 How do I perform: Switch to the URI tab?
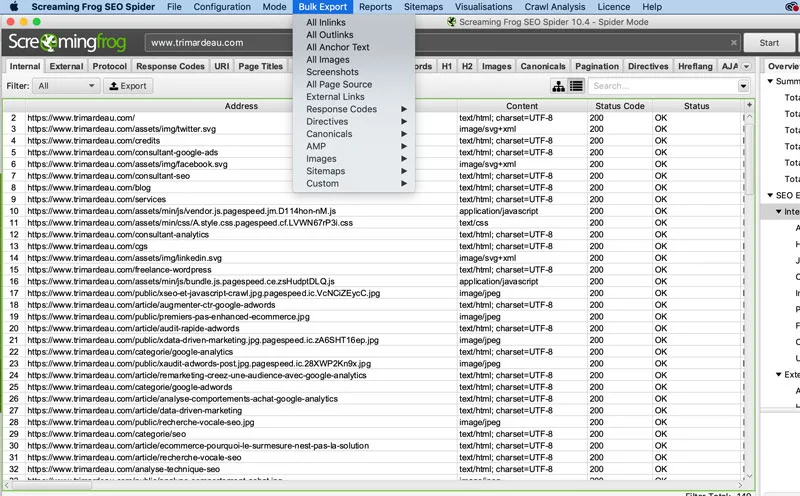[222, 66]
